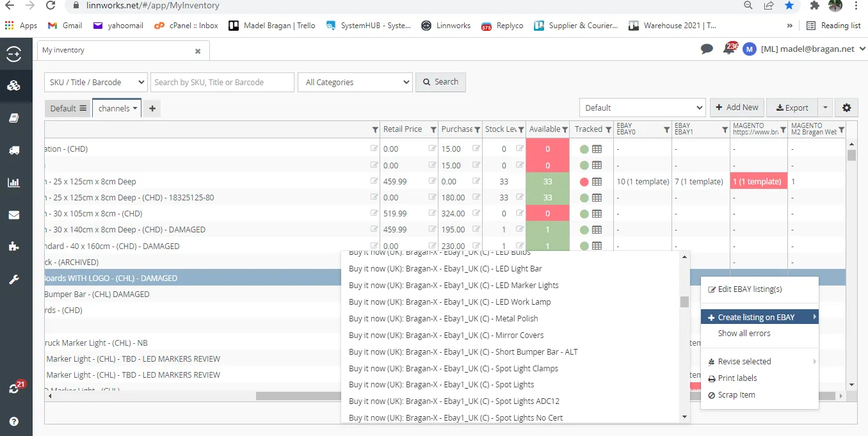Open the Orders book sidebar icon

coord(13,118)
